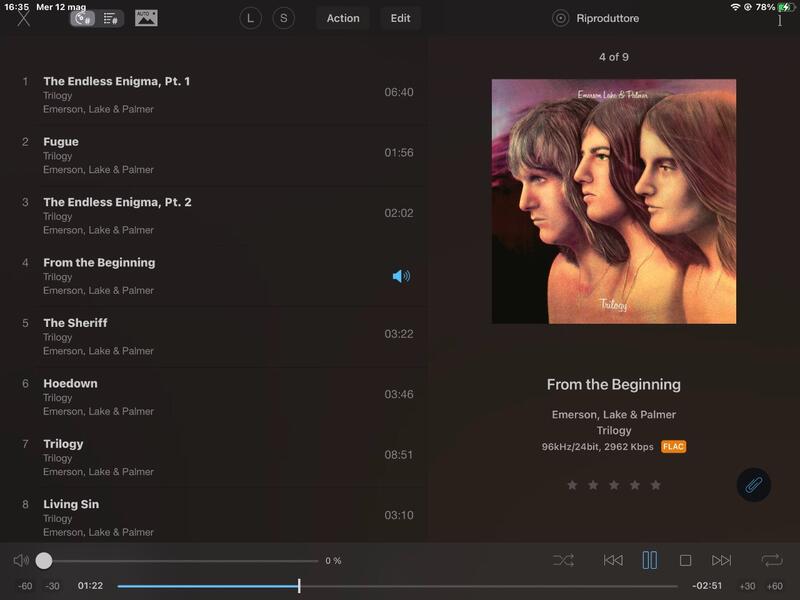Viewport: 800px width, 600px height.
Task: Click the circular S button
Action: point(284,18)
